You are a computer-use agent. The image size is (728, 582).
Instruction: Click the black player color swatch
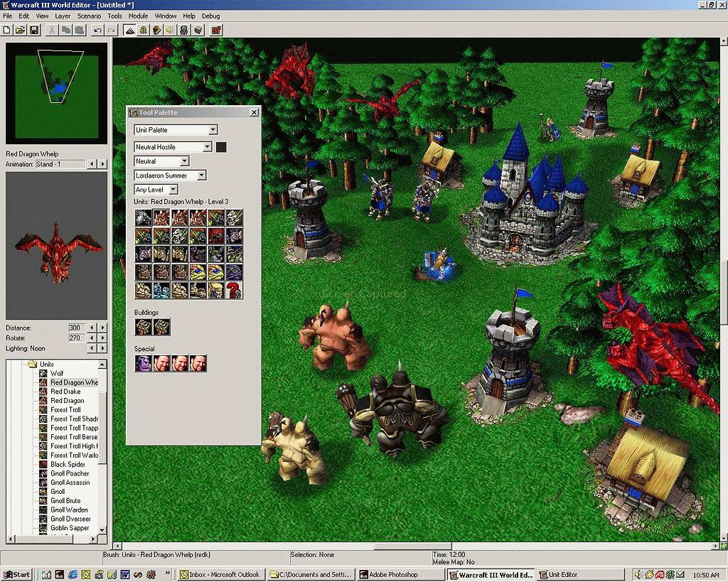click(221, 147)
